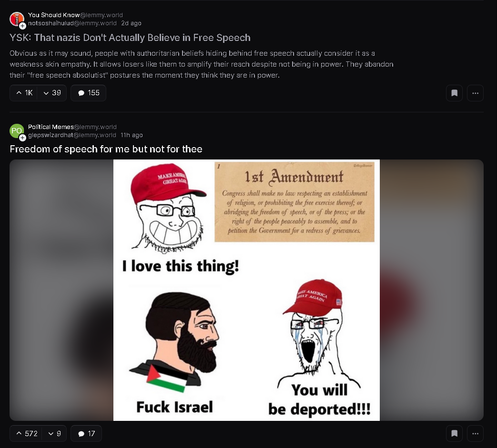Upvote the Freedom of speech meme post
The height and width of the screenshot is (448, 497).
point(26,433)
